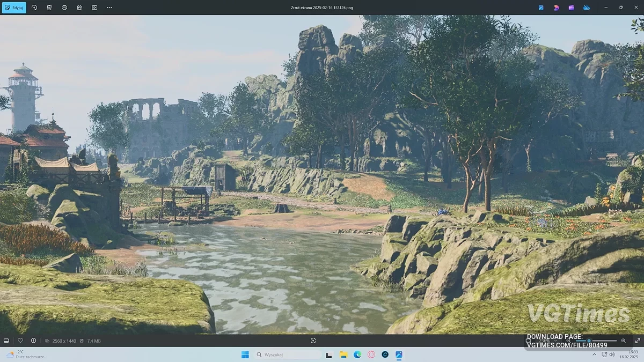Enter full screen with the expand arrows icon
Screen dimensions: 644x362
[638, 341]
